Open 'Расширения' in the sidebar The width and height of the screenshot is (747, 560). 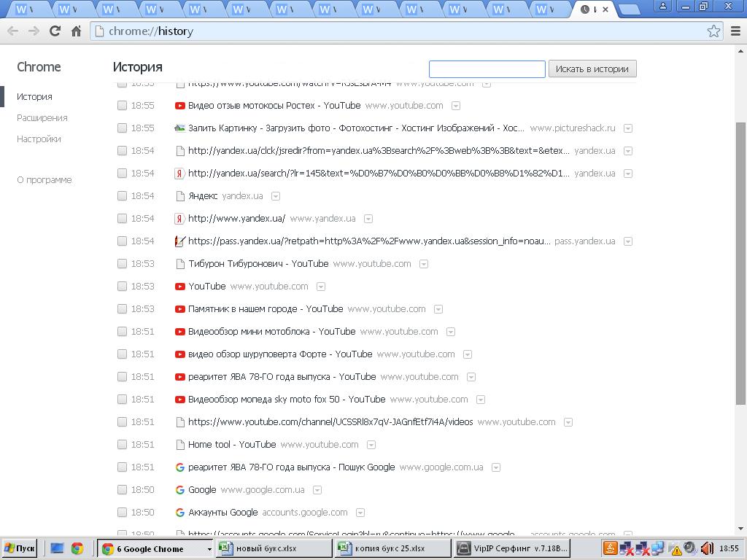[42, 118]
